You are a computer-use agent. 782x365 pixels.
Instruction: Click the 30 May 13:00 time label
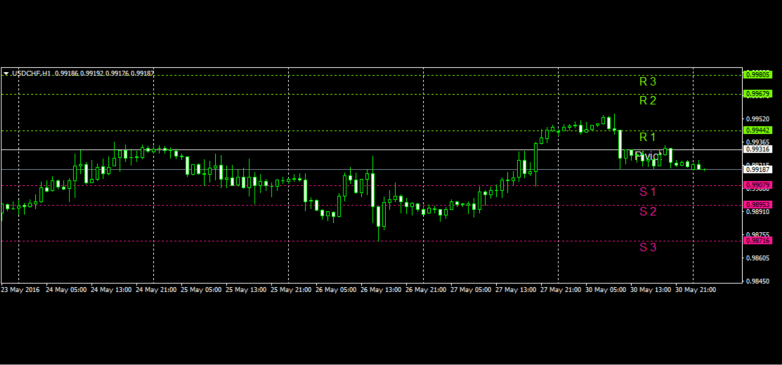650,289
